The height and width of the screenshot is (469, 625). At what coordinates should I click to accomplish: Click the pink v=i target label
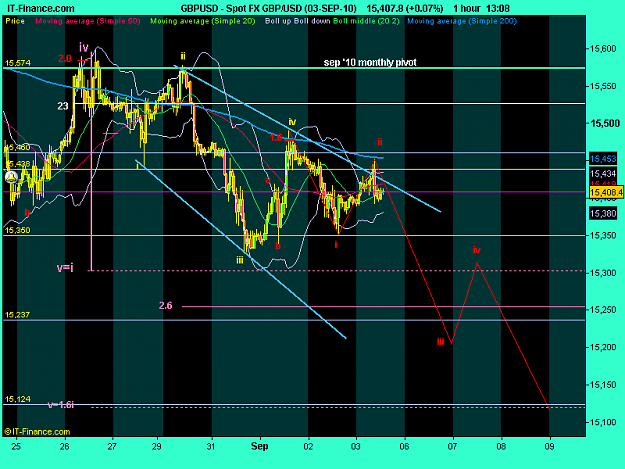(65, 268)
